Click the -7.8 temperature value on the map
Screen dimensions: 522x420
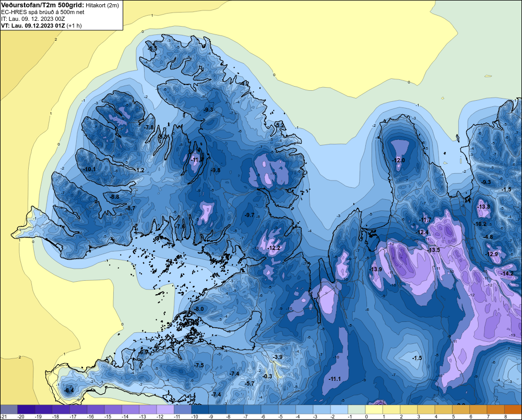pos(149,127)
